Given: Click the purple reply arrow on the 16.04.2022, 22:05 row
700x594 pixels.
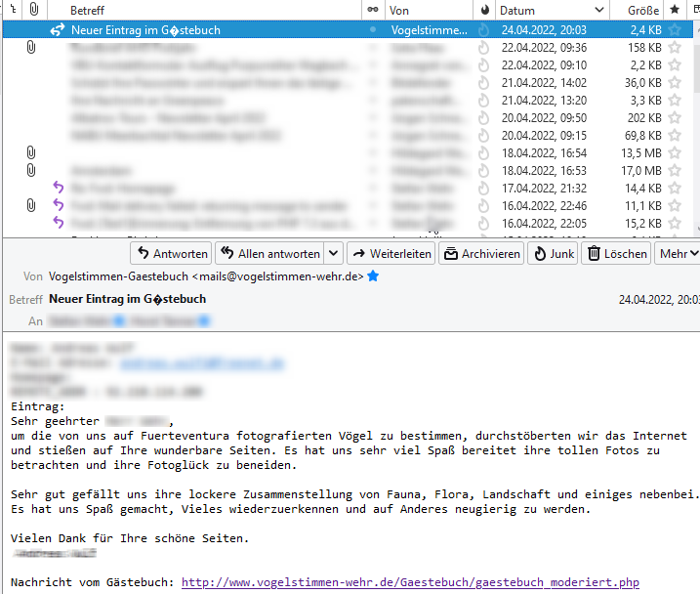Looking at the screenshot, I should [x=58, y=223].
